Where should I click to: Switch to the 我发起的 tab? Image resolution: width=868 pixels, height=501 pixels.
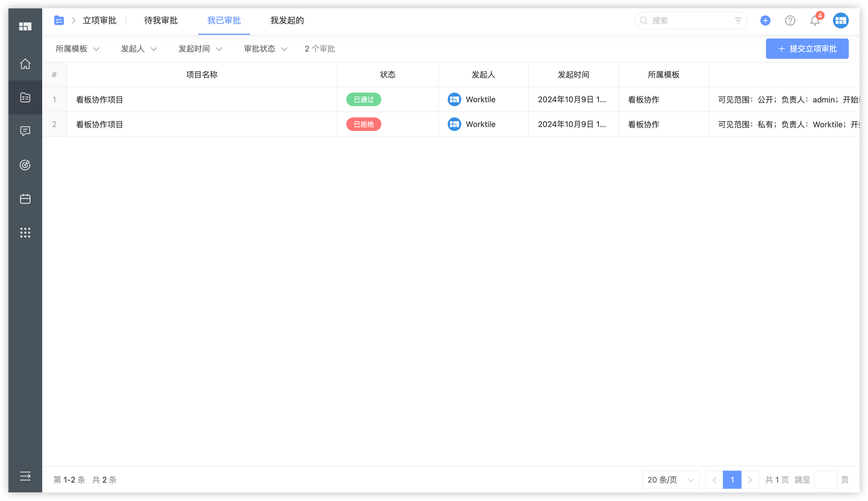(286, 20)
